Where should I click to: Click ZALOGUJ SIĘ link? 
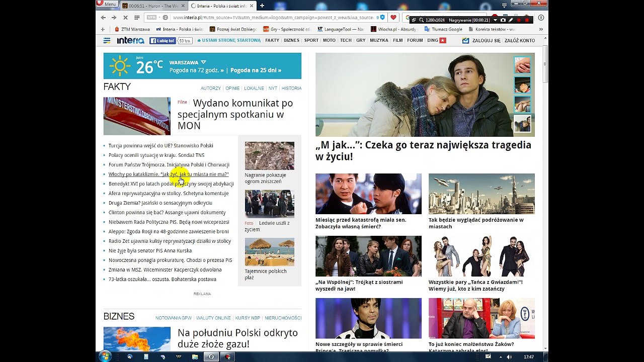[x=487, y=40]
